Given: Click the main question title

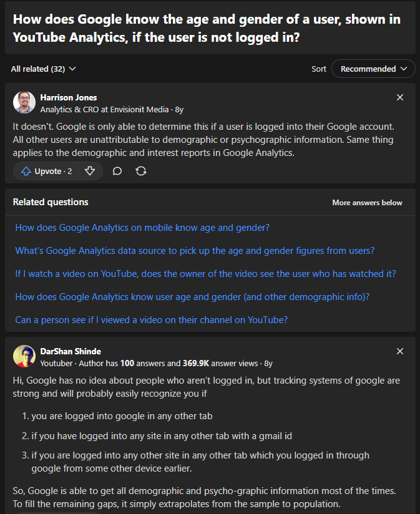Looking at the screenshot, I should (x=207, y=28).
